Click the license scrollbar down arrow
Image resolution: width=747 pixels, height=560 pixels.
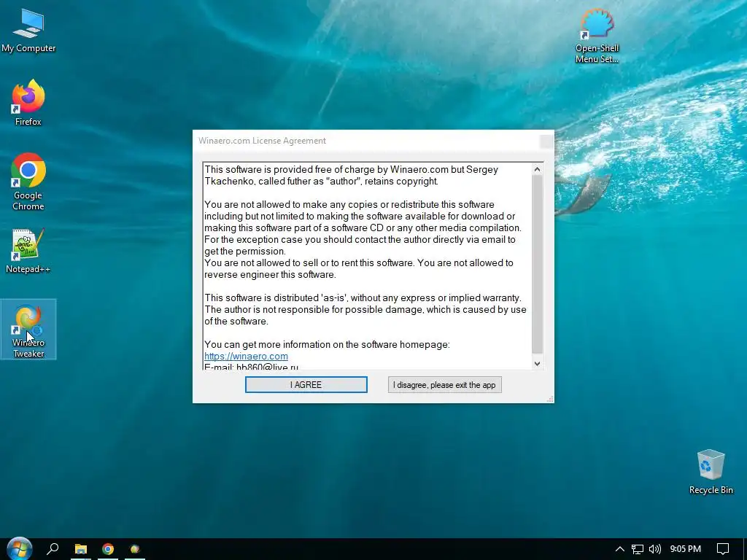(537, 364)
